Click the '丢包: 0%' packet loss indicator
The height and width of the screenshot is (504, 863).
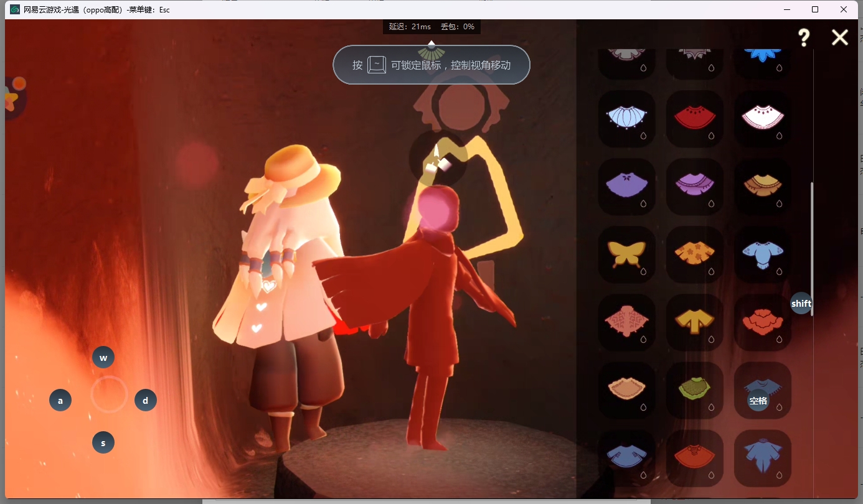pos(458,27)
